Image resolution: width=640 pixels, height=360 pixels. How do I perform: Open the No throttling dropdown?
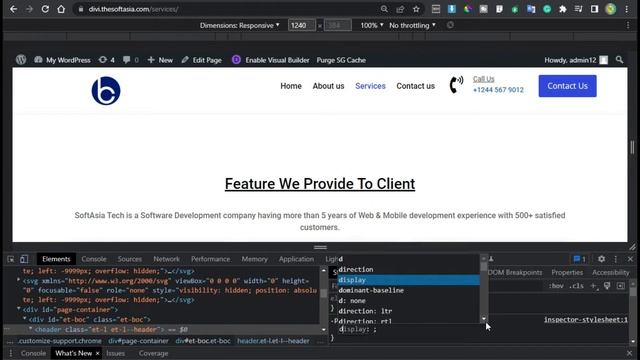pyautogui.click(x=412, y=25)
